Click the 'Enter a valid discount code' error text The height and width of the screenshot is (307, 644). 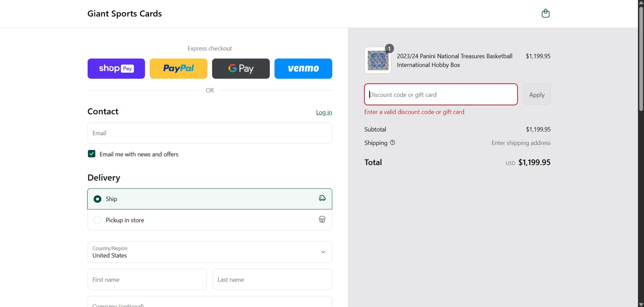pos(414,112)
